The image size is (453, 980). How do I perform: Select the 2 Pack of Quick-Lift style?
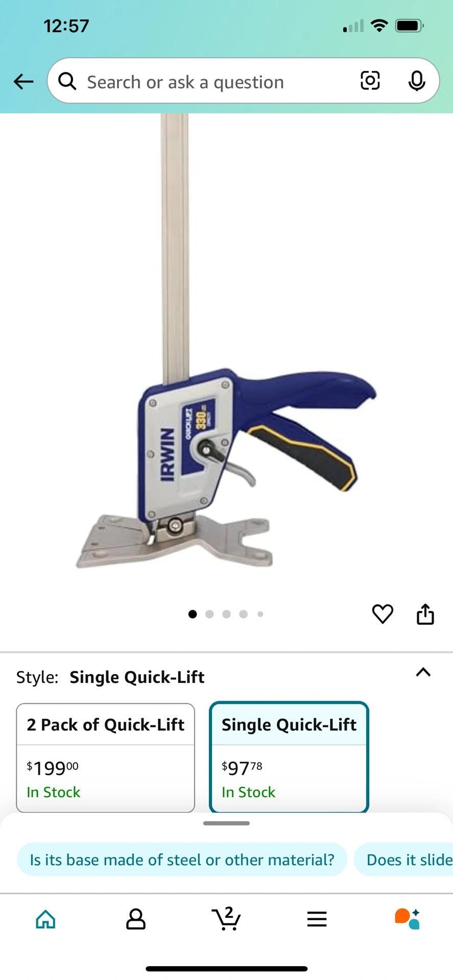(x=106, y=757)
